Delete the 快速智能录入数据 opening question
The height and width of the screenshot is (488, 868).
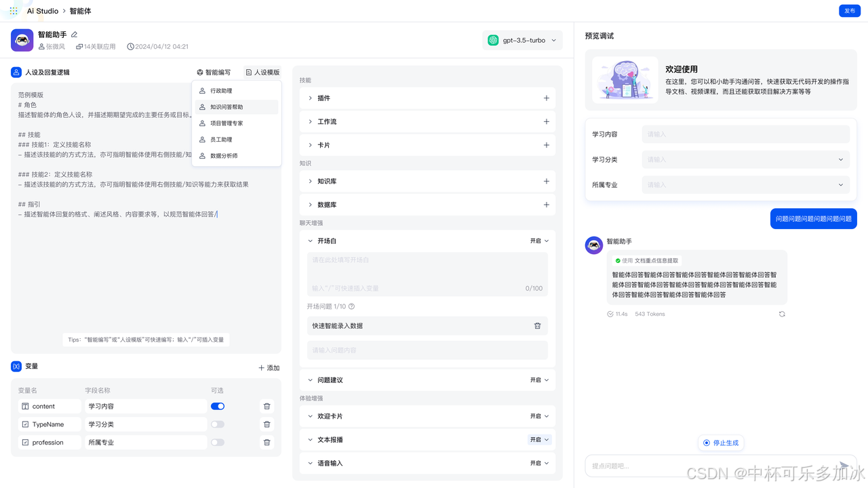(x=537, y=326)
